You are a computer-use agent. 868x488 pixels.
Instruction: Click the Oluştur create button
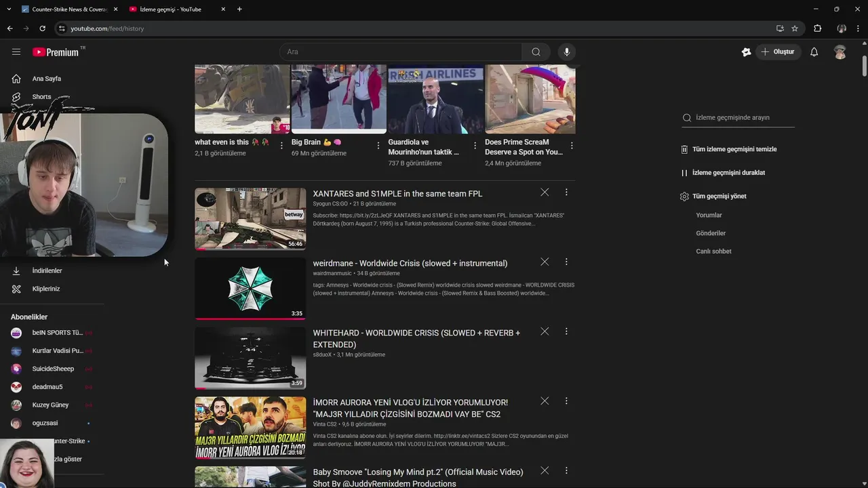coord(778,52)
